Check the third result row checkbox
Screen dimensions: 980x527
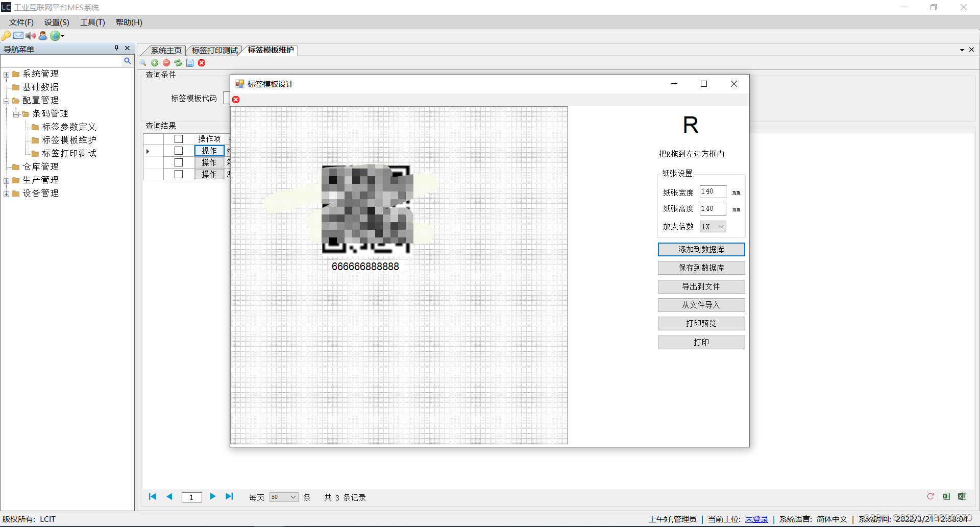pyautogui.click(x=179, y=174)
